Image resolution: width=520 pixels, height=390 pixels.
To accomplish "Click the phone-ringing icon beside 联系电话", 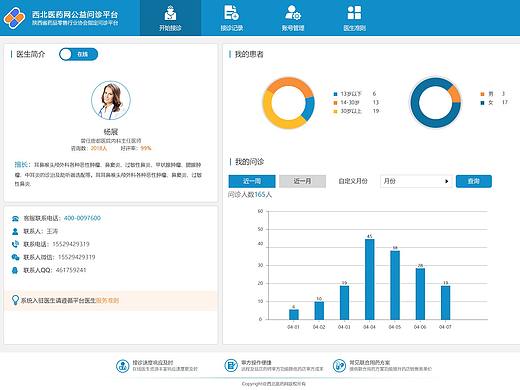I will coord(15,244).
